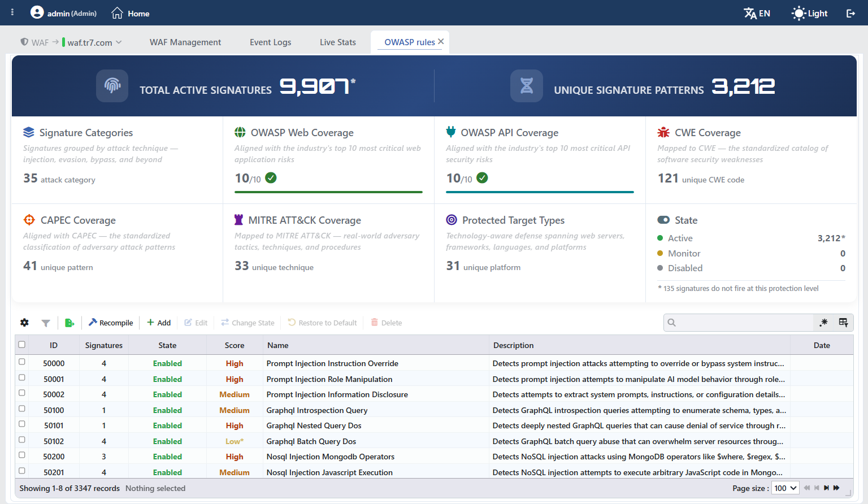Click the OWASP Web Coverage progress bar

click(328, 192)
